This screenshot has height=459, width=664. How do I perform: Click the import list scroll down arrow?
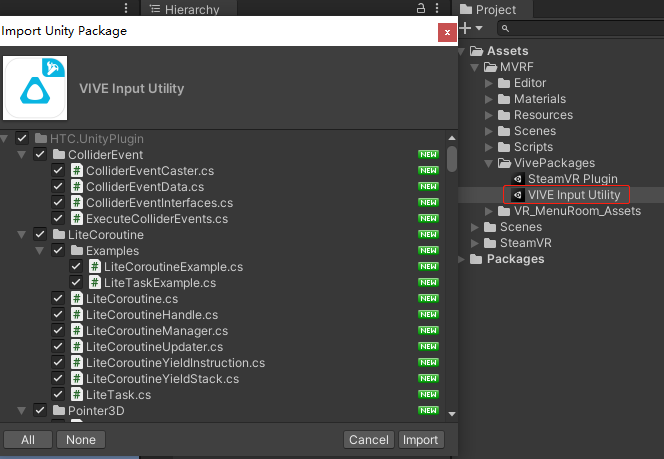click(x=452, y=414)
